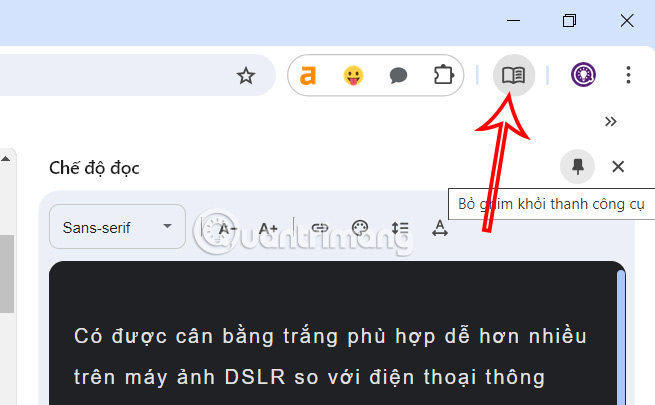
Task: Open the letter spacing options
Action: pos(439,228)
